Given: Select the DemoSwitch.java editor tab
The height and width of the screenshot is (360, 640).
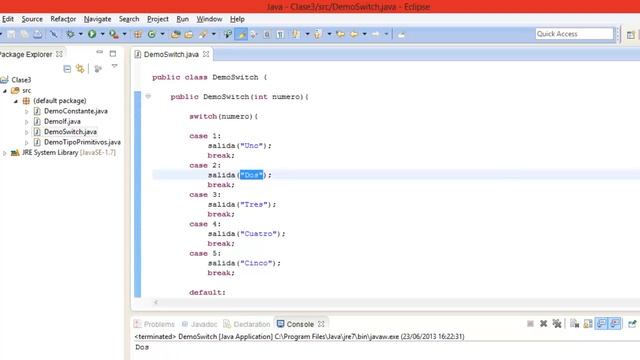Looking at the screenshot, I should (x=171, y=54).
